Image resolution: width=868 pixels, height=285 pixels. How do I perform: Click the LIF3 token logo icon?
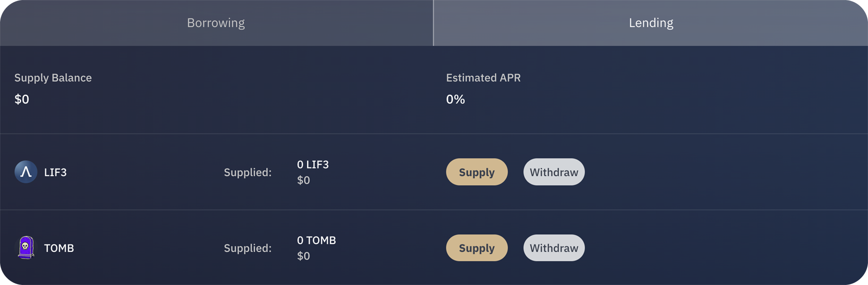pyautogui.click(x=26, y=172)
